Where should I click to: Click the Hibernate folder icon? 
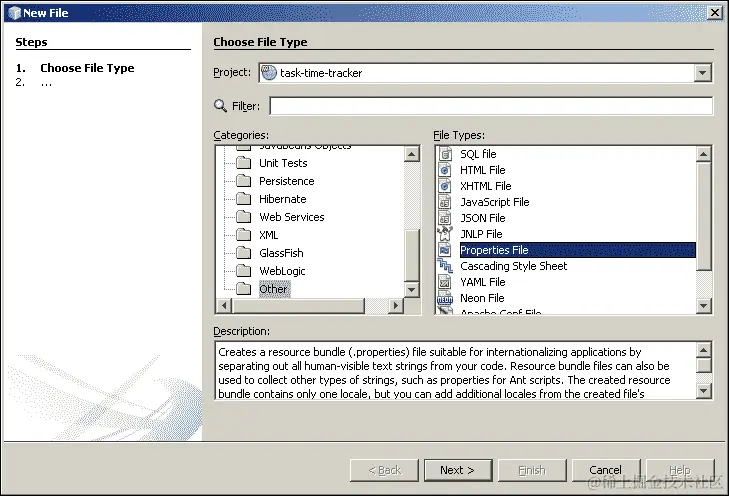pos(243,199)
